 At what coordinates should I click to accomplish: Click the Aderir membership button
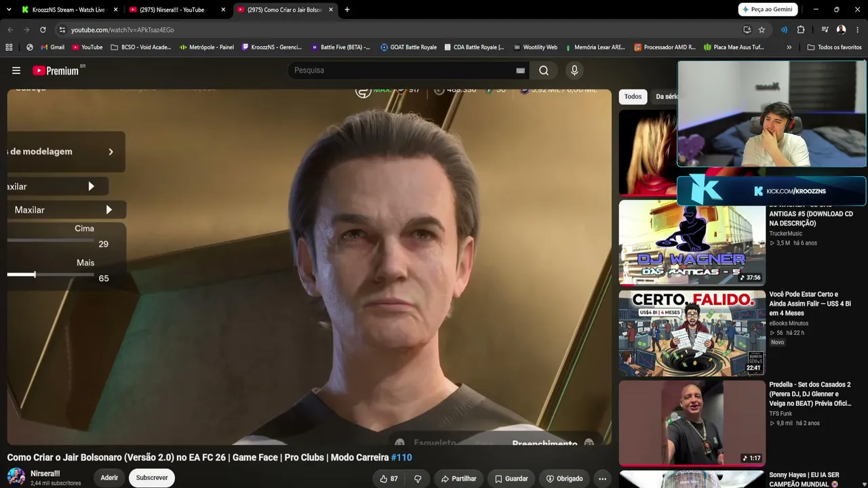(x=109, y=478)
